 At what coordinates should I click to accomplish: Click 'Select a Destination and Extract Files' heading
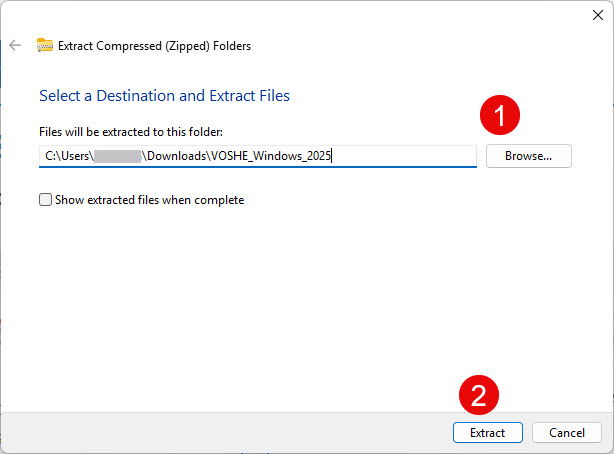click(164, 96)
